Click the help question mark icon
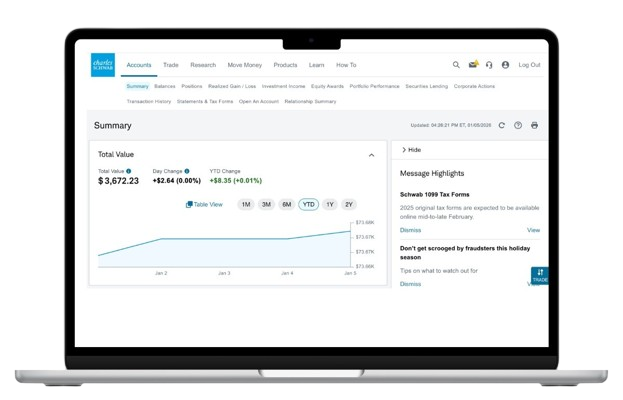Viewport: 623px width, 400px height. [x=518, y=125]
